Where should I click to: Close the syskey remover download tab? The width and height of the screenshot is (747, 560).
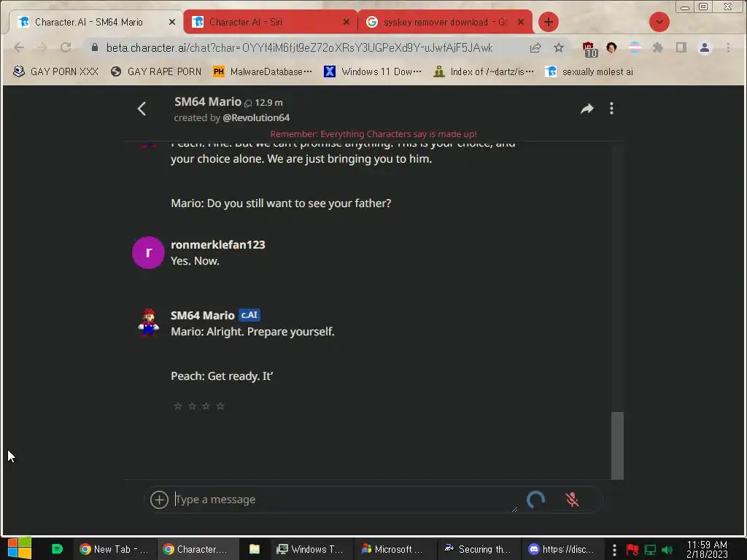pyautogui.click(x=521, y=22)
